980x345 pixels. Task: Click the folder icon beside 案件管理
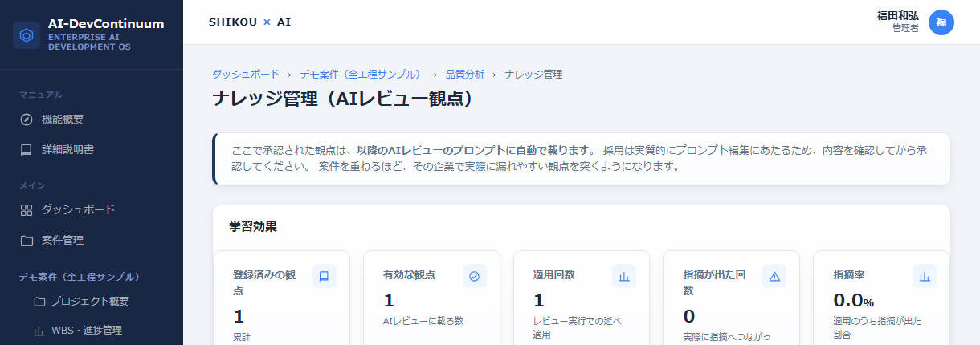coord(27,240)
